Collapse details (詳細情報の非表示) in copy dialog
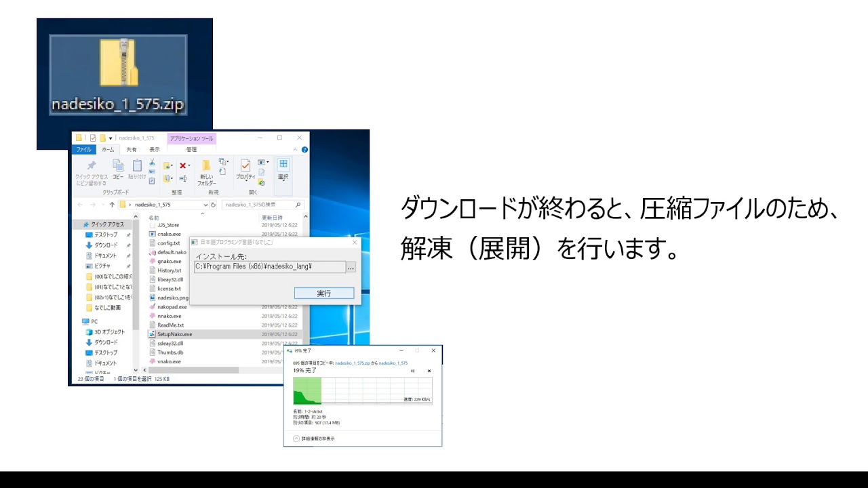868x488 pixels. tap(314, 439)
